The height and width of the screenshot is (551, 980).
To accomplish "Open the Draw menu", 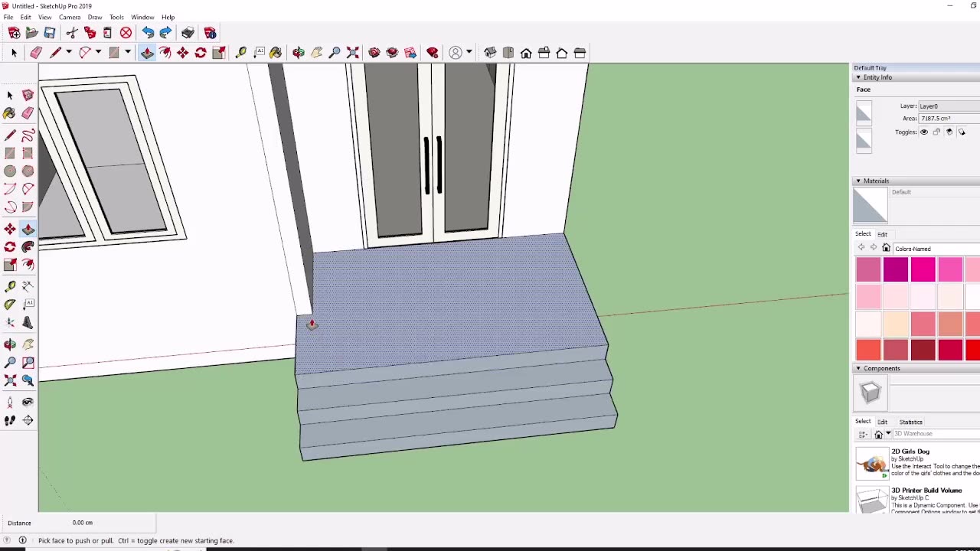I will [x=95, y=17].
